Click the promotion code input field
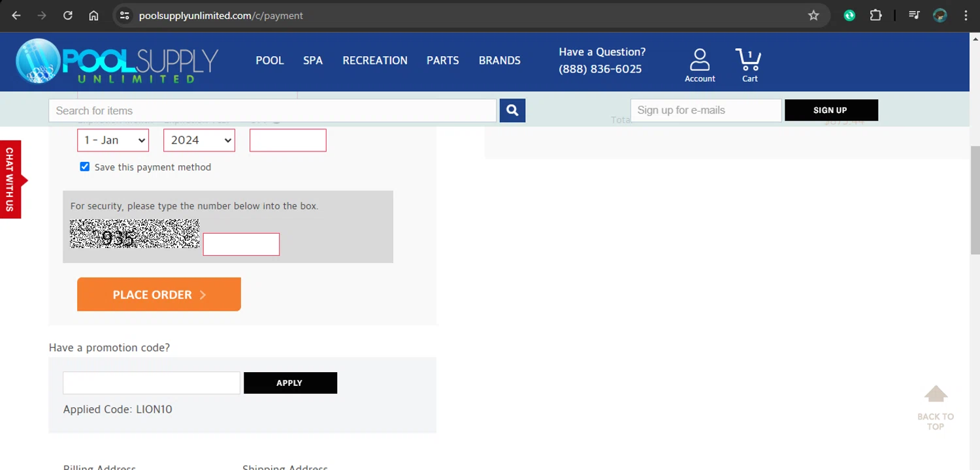The image size is (980, 470). tap(152, 383)
